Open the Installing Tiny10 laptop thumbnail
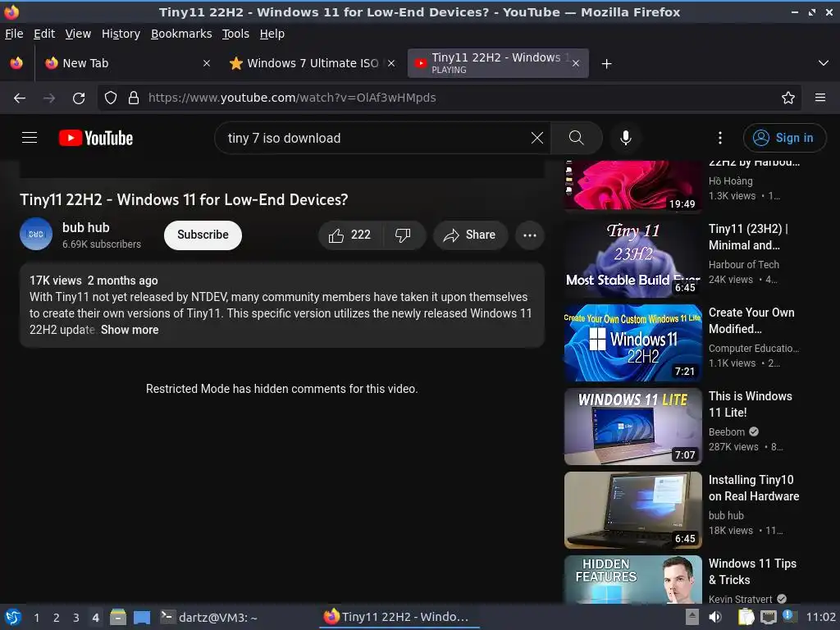Viewport: 840px width, 630px height. (632, 510)
